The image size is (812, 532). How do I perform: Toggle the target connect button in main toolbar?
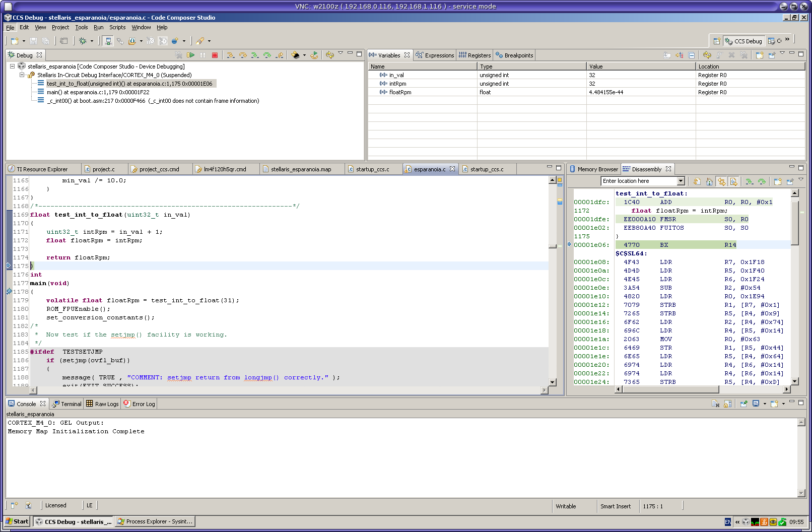(x=107, y=41)
